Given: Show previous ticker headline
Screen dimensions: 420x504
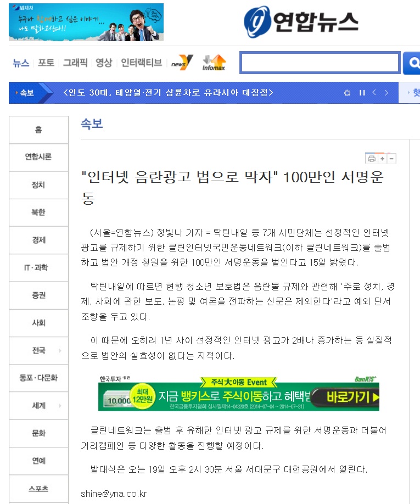Looking at the screenshot, I should tap(374, 93).
